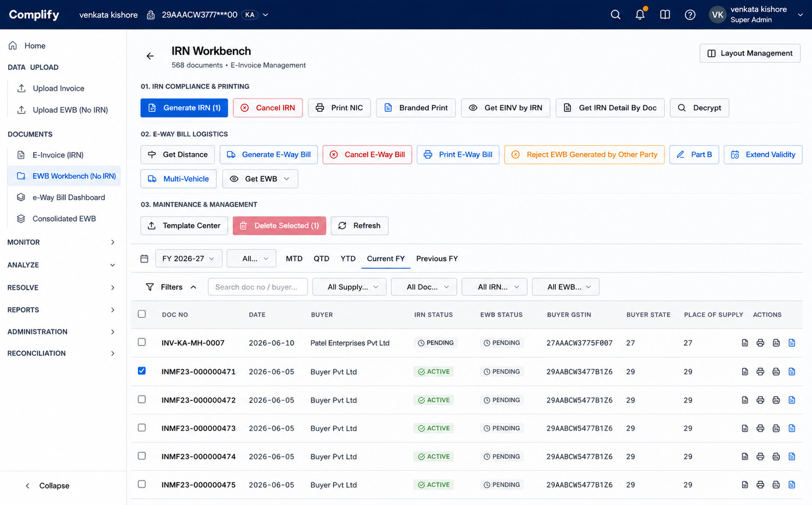Open the All EWB... filter dropdown
Viewport: 812px width, 505px height.
(x=565, y=287)
